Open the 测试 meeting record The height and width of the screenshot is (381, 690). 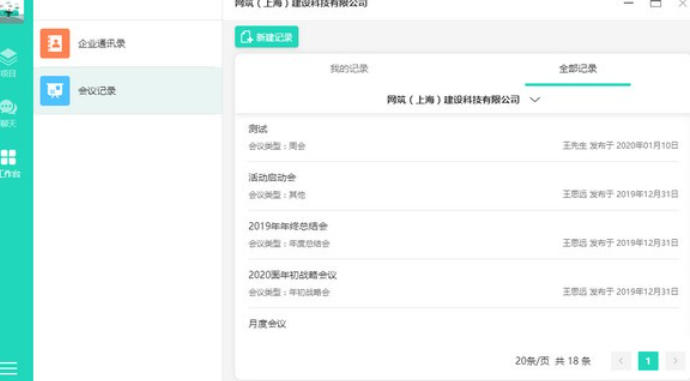click(x=463, y=137)
